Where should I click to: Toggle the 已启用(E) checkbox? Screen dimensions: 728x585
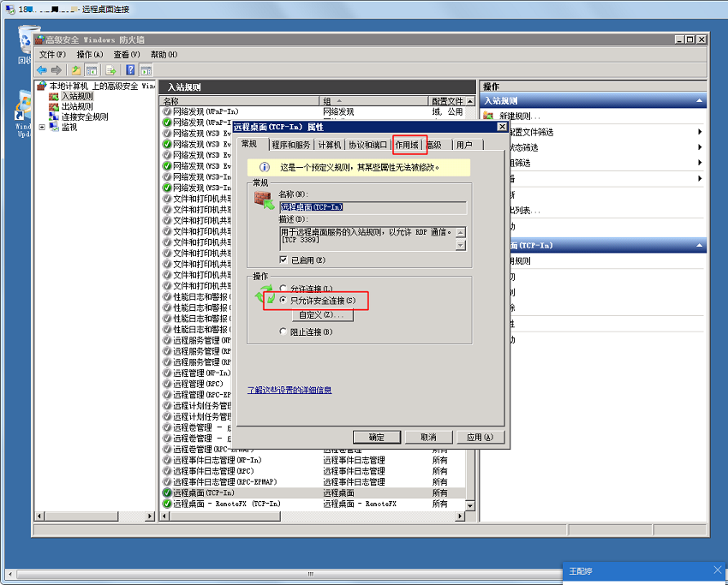(283, 260)
